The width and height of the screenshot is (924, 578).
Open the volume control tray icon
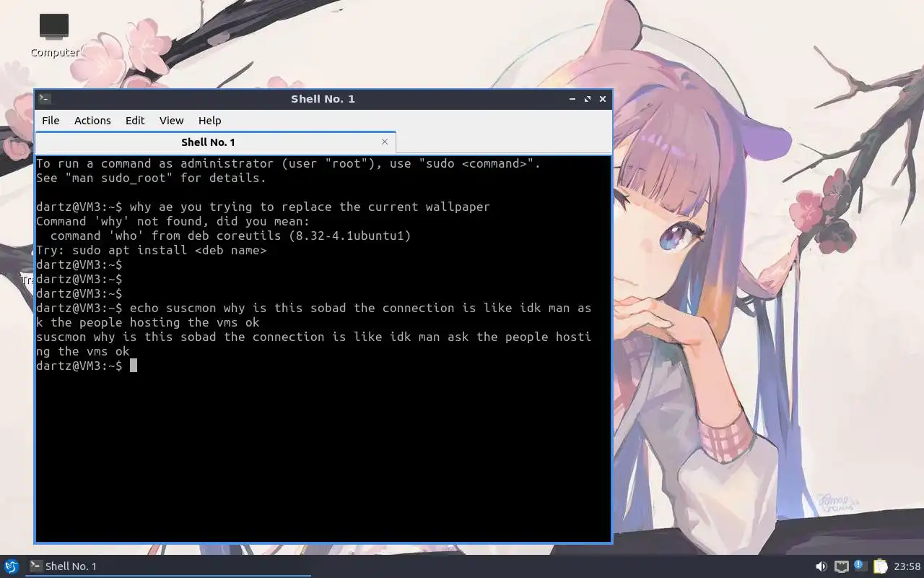[x=821, y=566]
